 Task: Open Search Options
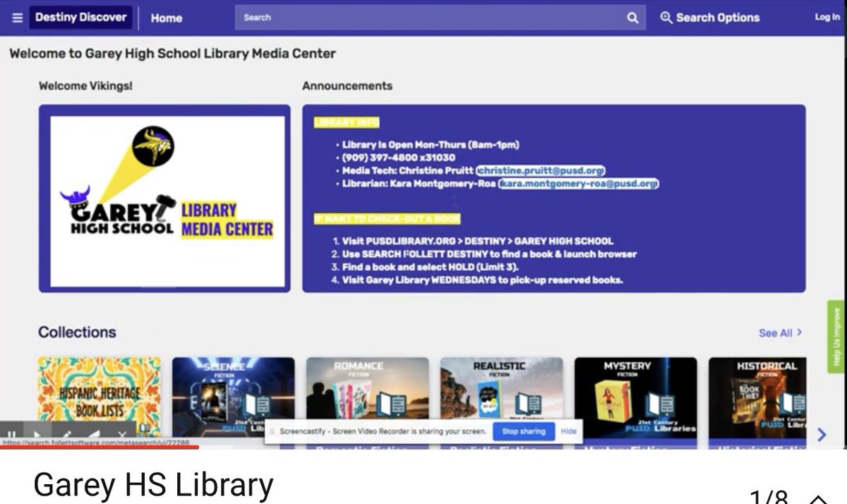click(x=709, y=18)
